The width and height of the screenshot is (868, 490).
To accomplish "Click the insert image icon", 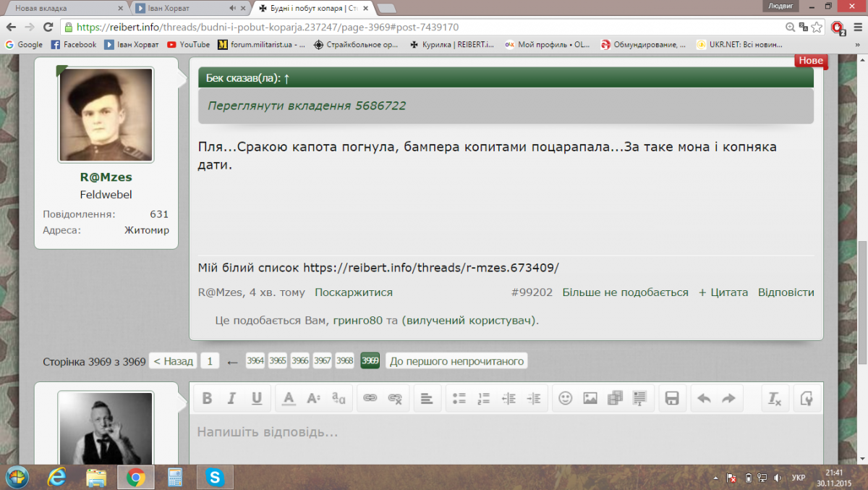I will (x=590, y=398).
